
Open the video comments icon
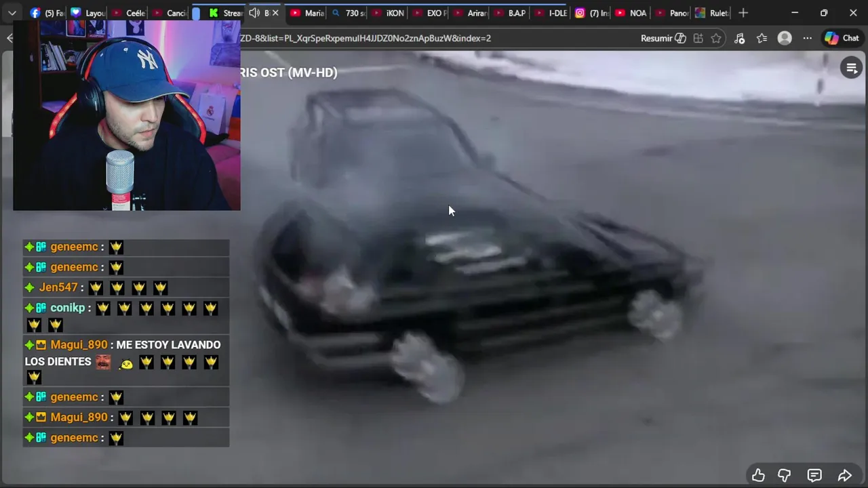pyautogui.click(x=814, y=475)
